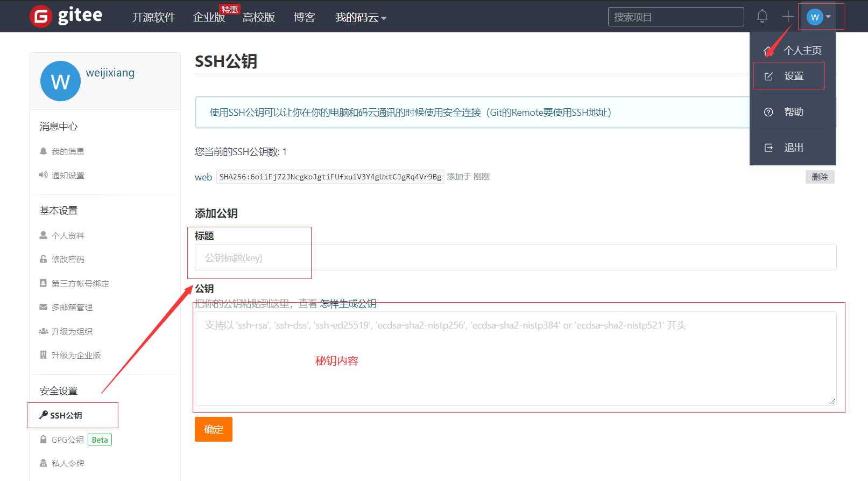The width and height of the screenshot is (868, 481).
Task: Click the 基本设置 section heading
Action: 59,211
